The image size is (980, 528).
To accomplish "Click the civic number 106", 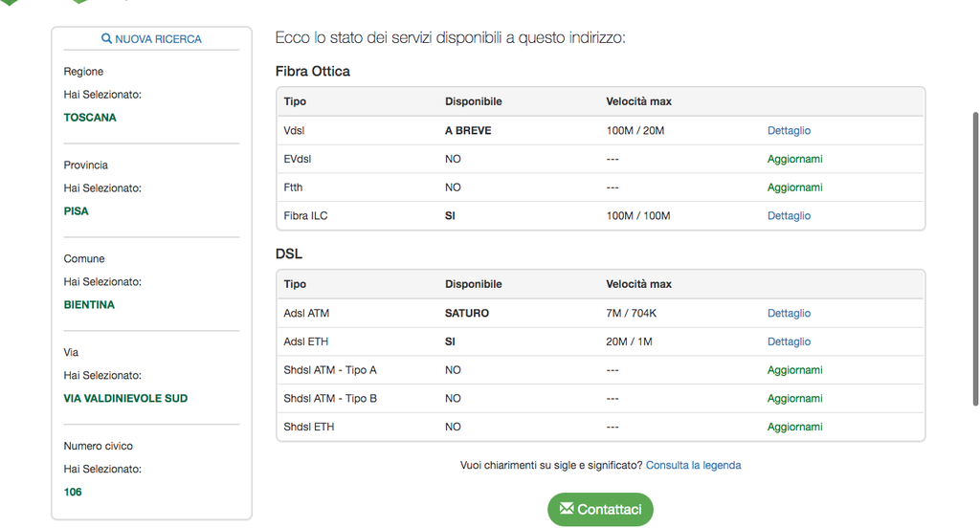I will (73, 493).
